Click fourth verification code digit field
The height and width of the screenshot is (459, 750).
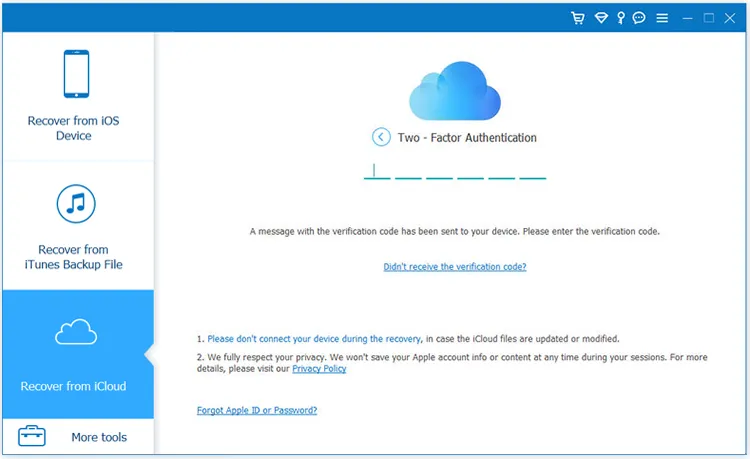tap(471, 171)
